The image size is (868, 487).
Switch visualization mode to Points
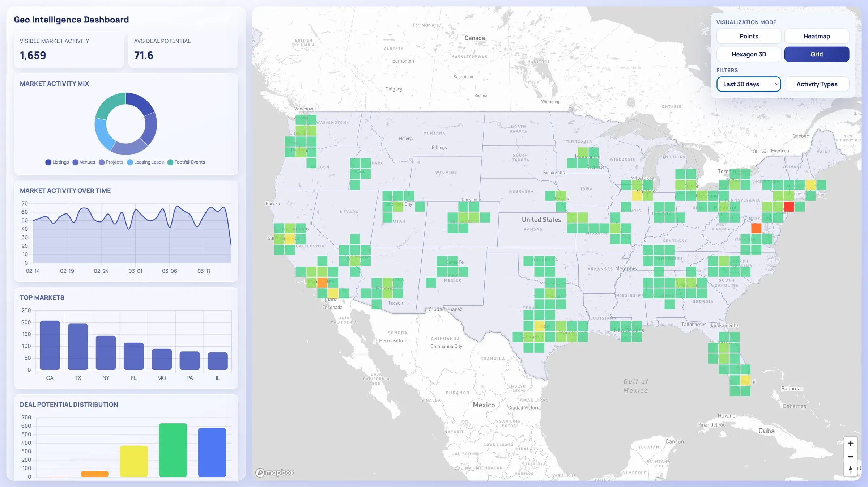click(x=749, y=36)
